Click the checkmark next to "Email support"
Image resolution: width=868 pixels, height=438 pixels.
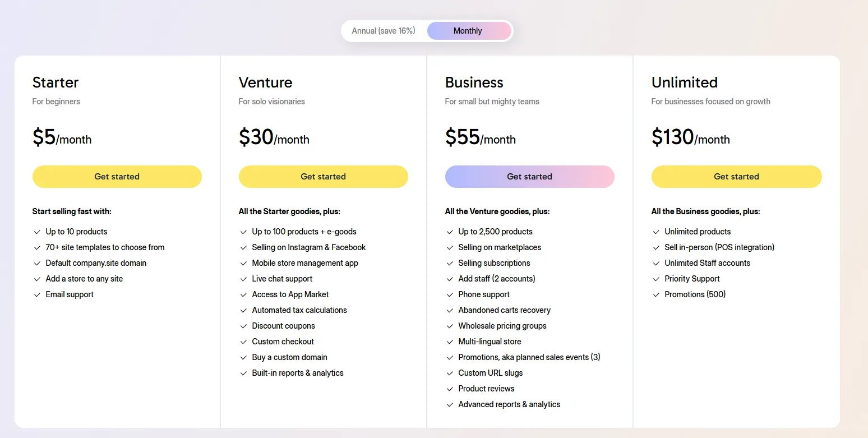tap(37, 294)
